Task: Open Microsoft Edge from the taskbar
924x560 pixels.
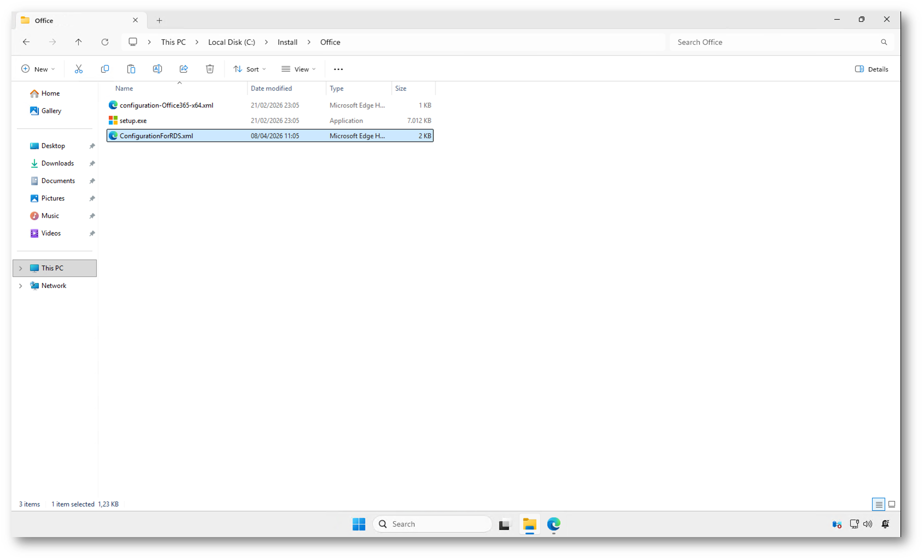Action: tap(554, 524)
